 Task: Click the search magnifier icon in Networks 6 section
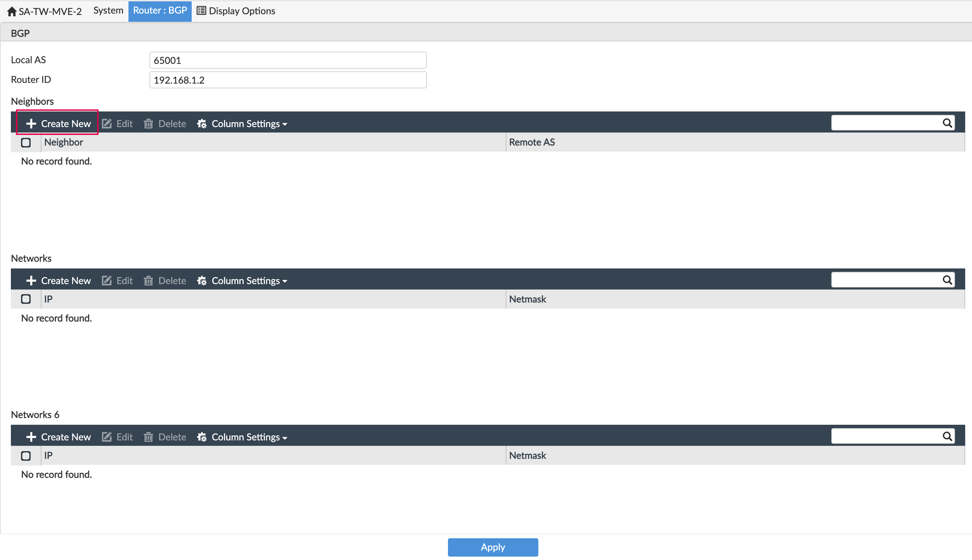pyautogui.click(x=948, y=436)
